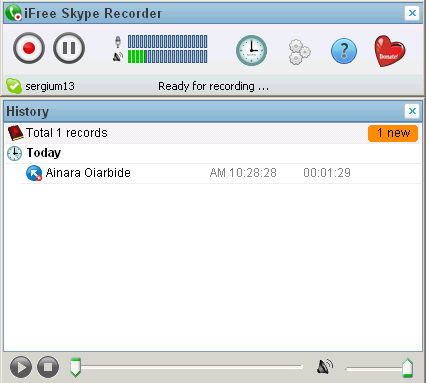The height and width of the screenshot is (383, 426).
Task: Click the playback position slider handle
Action: coord(76,367)
